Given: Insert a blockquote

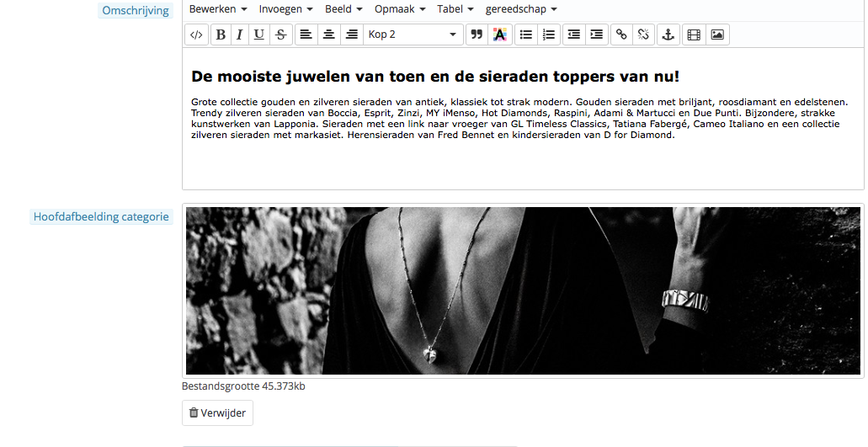Looking at the screenshot, I should point(476,35).
